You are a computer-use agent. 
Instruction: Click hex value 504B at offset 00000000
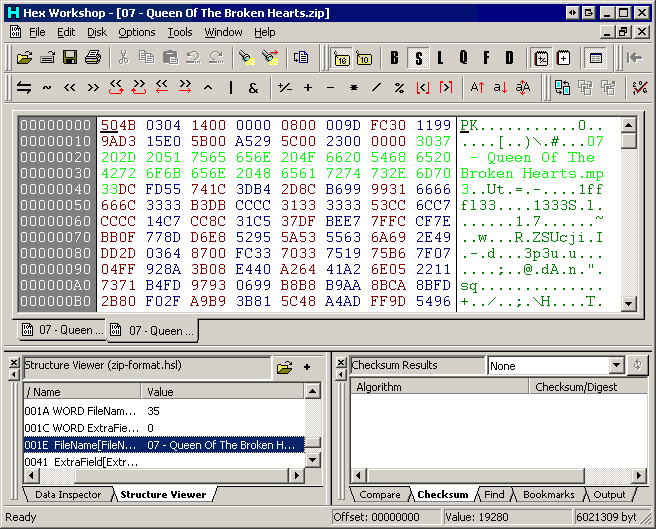point(118,125)
